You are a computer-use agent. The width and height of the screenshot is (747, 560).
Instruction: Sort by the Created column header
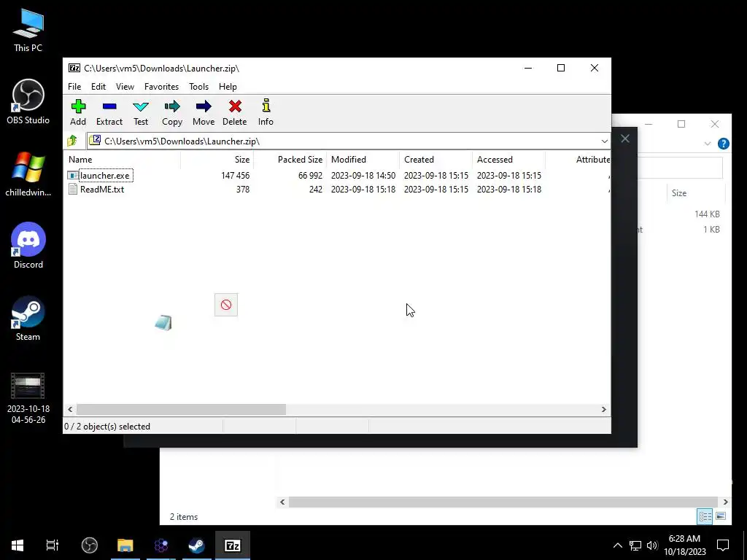click(436, 160)
